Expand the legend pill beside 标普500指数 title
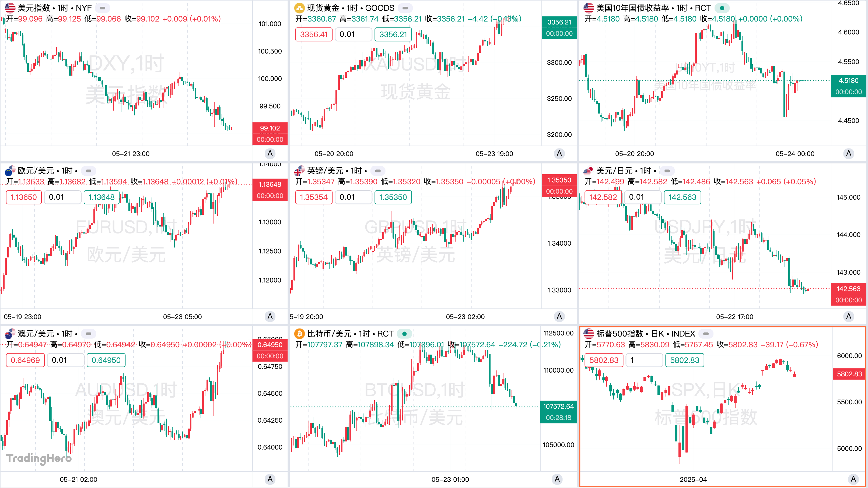 click(x=706, y=334)
